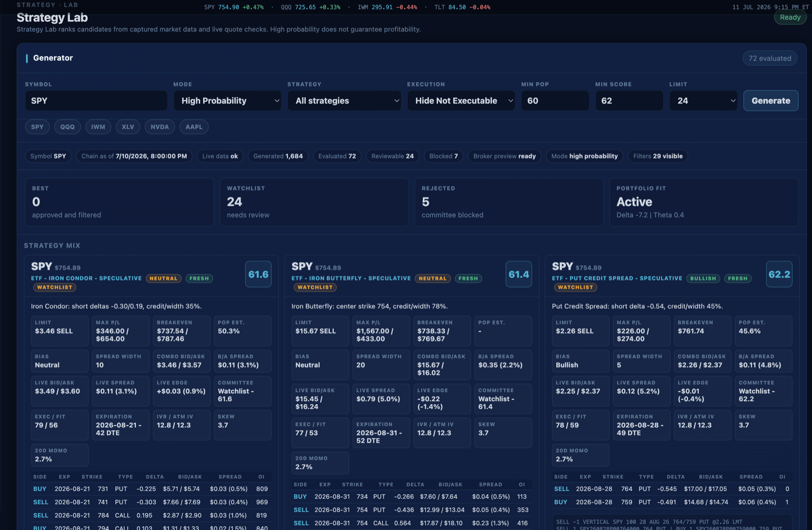The image size is (812, 530).
Task: Click the Ready status badge
Action: tap(790, 17)
